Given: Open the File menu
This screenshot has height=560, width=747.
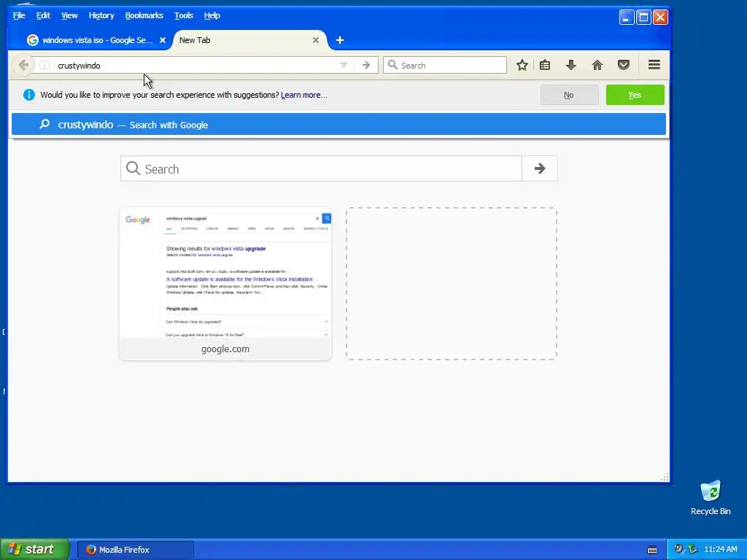Looking at the screenshot, I should coord(19,15).
